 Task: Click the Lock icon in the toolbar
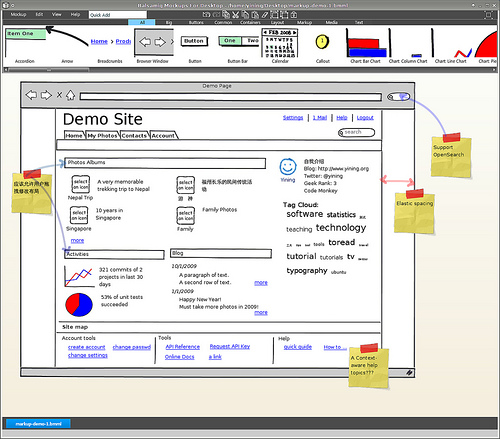294,15
